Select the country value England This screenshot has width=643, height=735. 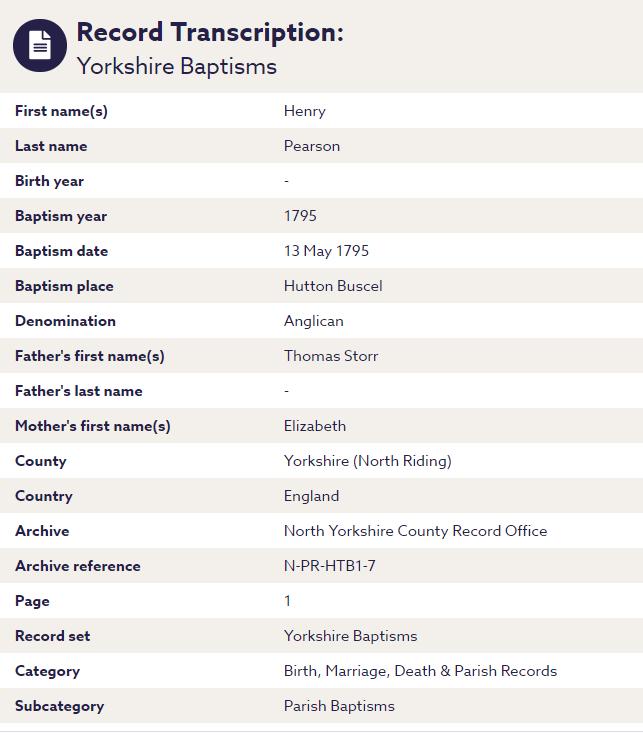311,496
